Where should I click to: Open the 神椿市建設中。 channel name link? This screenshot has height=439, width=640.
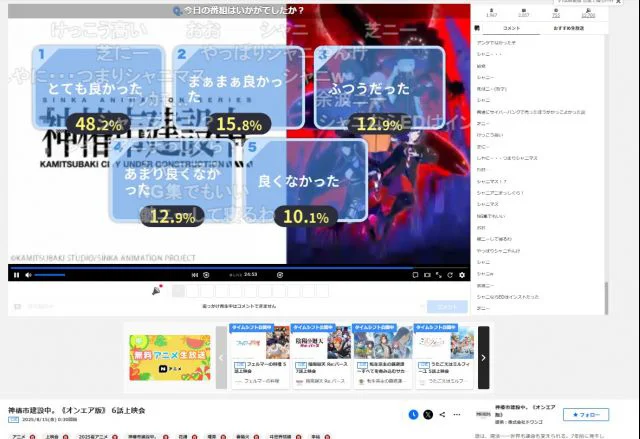pos(525,410)
